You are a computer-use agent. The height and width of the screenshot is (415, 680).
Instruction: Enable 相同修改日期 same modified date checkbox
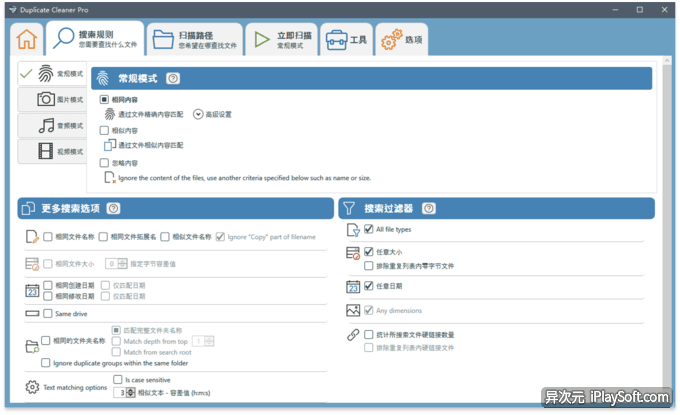pos(48,296)
